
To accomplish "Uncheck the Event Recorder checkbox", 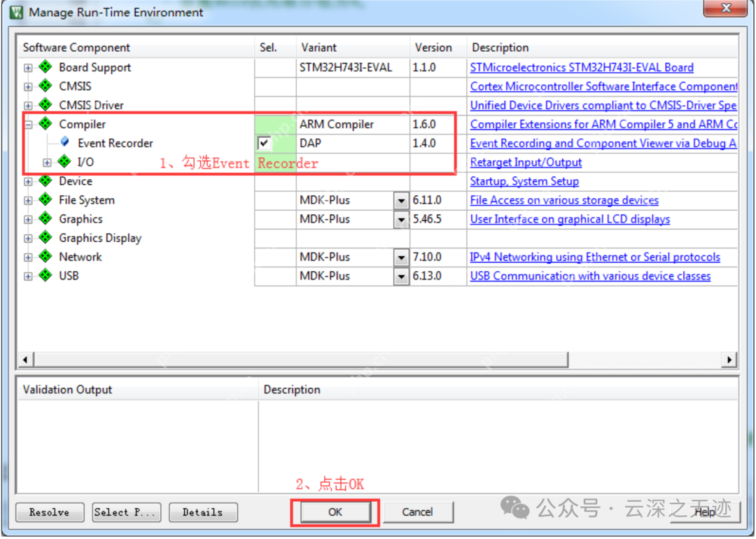I will coord(264,143).
